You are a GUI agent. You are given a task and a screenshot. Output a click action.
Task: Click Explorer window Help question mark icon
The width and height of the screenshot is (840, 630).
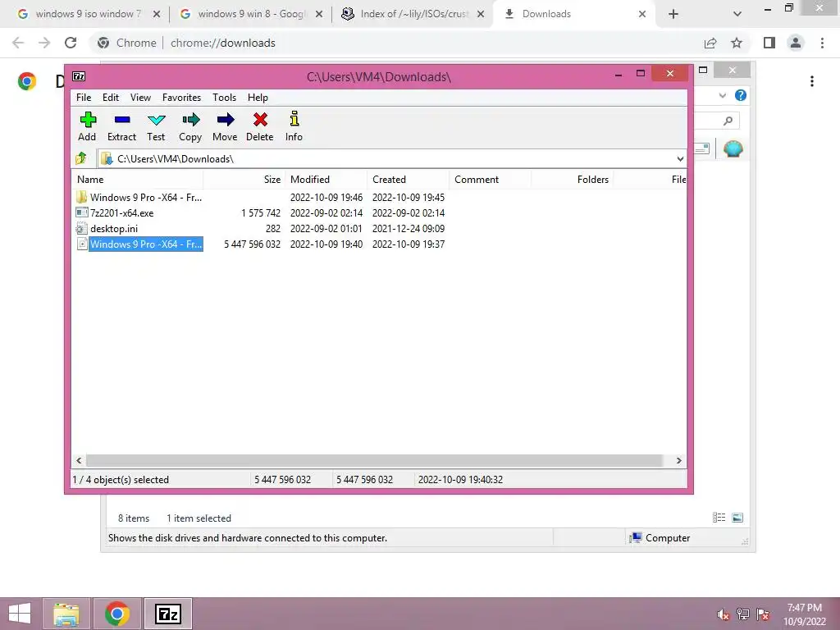coord(741,95)
